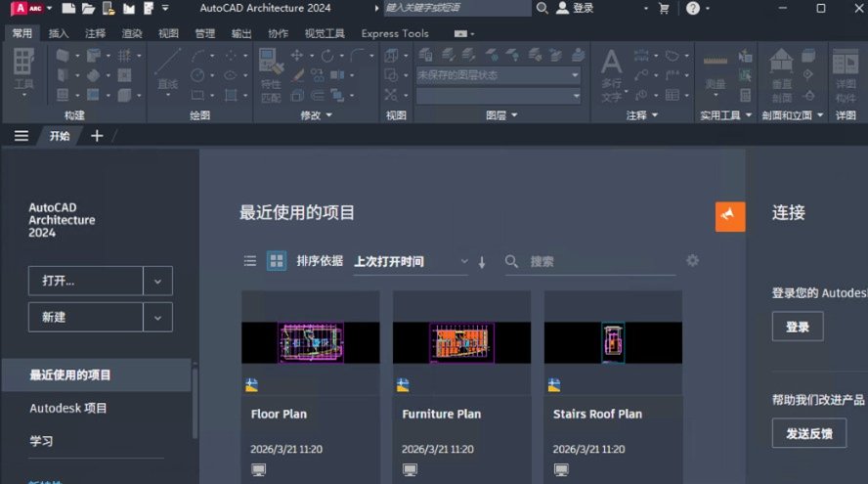Open the Stairs Roof Plan drawing thumbnail

point(613,343)
